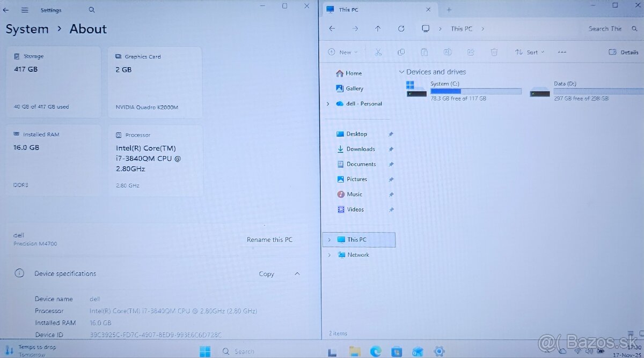Open Microsoft Edge from the taskbar
The width and height of the screenshot is (644, 358).
click(x=376, y=352)
